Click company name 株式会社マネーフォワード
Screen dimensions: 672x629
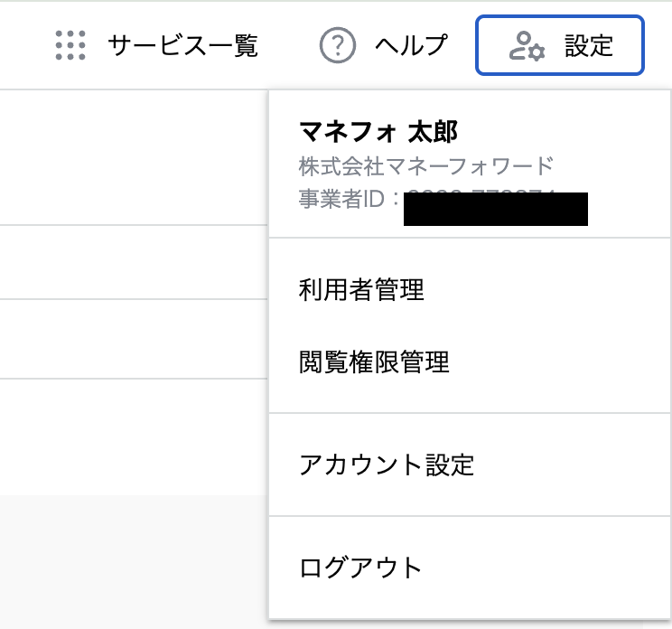coord(425,166)
